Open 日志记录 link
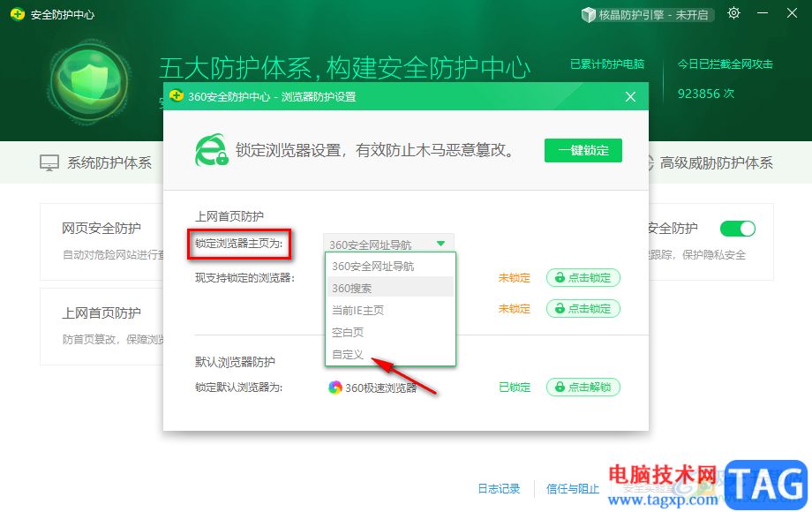Viewport: 812px width, 512px height. point(499,489)
